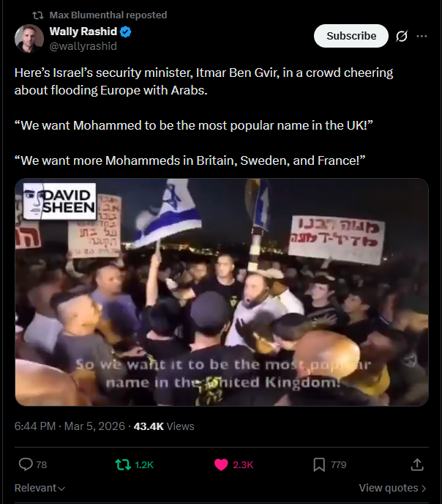Play the embedded crowd video
The height and width of the screenshot is (504, 442).
(x=222, y=292)
